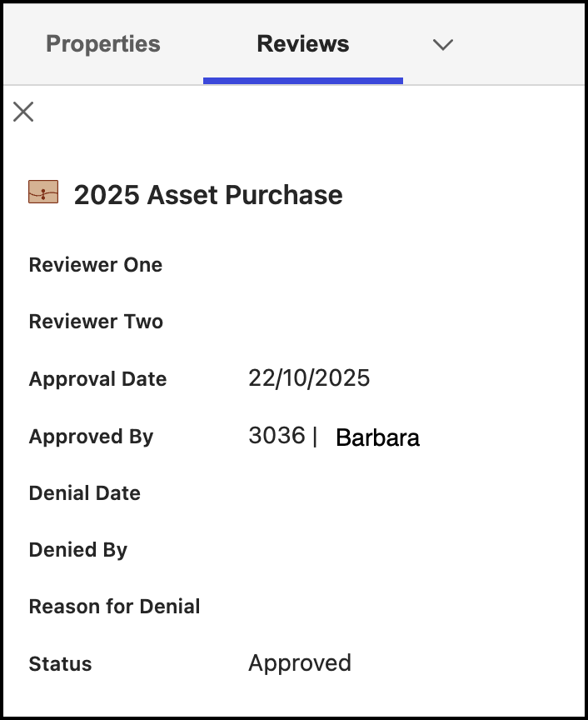Image resolution: width=588 pixels, height=720 pixels.
Task: Click the 2025 Asset Purchase title
Action: (x=208, y=195)
